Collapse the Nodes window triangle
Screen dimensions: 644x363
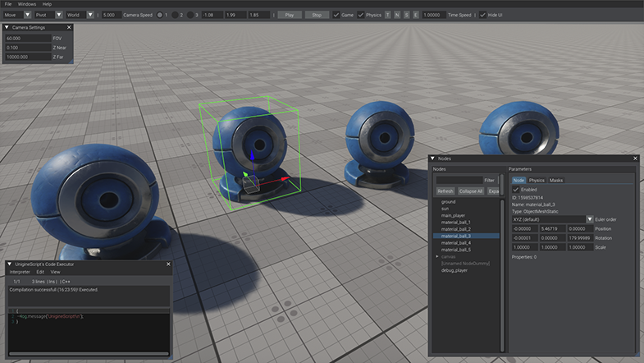click(x=433, y=159)
